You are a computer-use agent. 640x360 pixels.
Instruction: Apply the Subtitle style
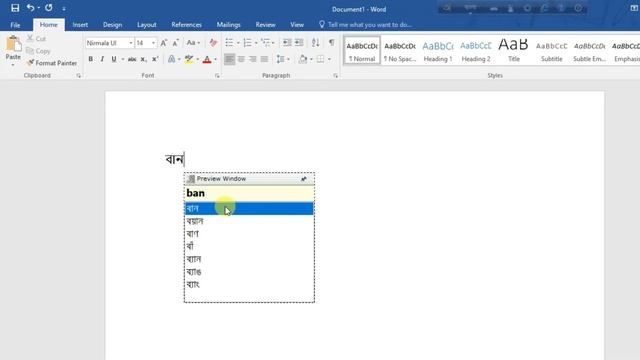551,50
